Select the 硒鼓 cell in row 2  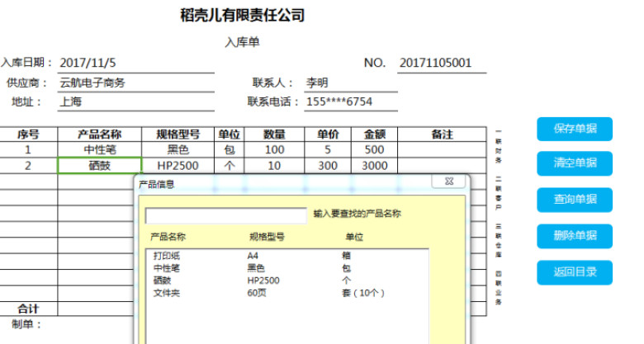coord(99,166)
